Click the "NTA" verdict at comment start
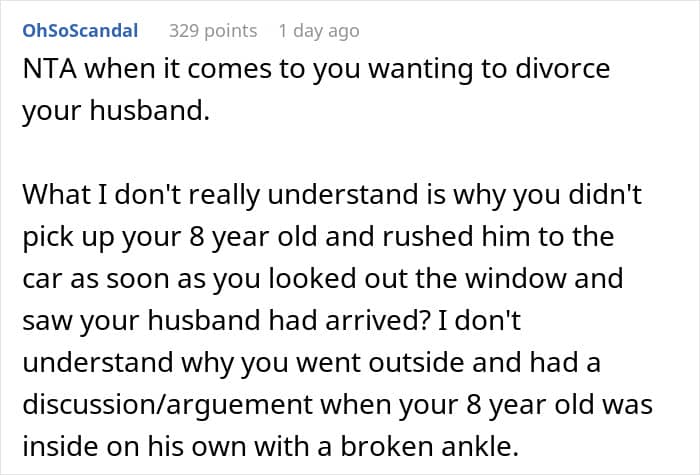 click(46, 72)
